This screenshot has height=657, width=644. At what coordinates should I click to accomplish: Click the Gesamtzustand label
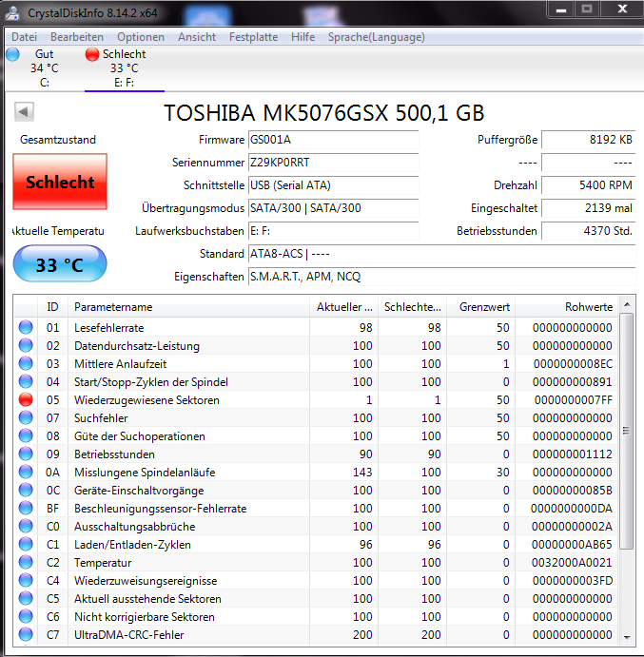tap(58, 140)
